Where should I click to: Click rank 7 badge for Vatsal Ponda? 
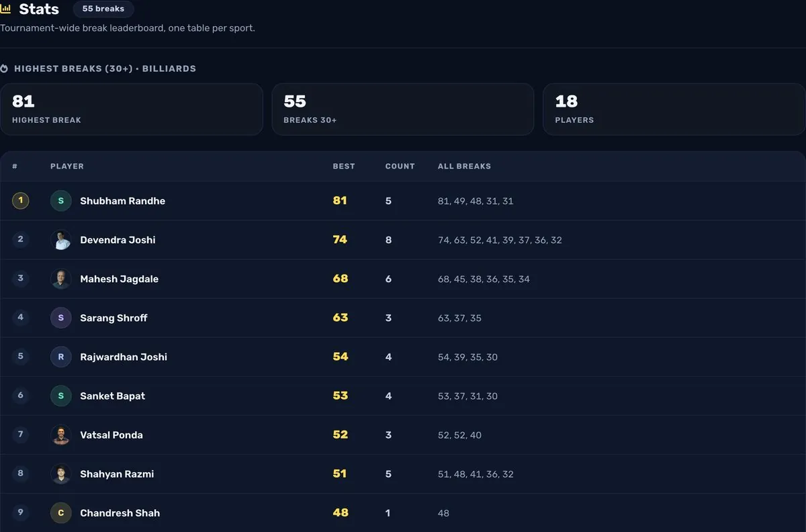tap(20, 434)
